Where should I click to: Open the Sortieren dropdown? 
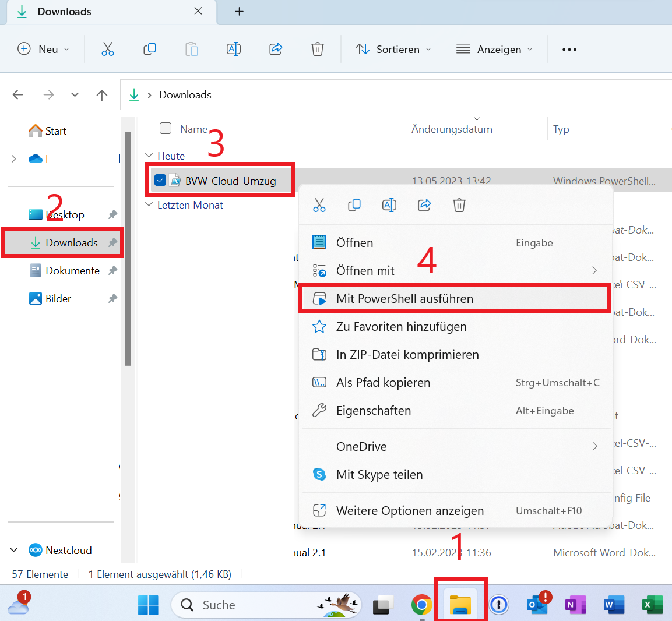pyautogui.click(x=393, y=50)
